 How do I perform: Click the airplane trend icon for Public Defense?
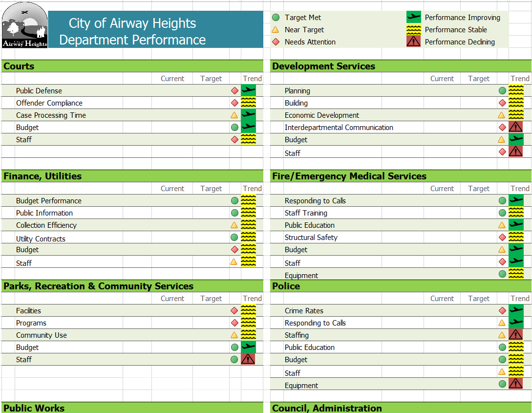tap(248, 90)
